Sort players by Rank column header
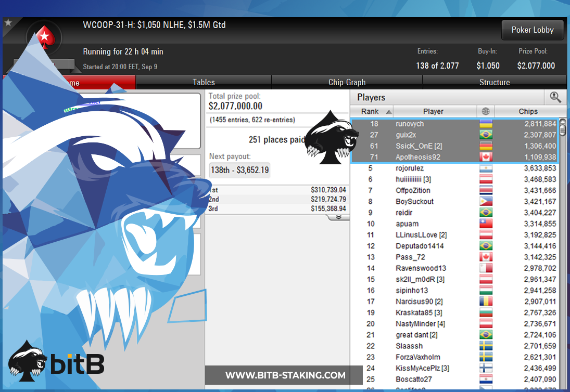 372,111
